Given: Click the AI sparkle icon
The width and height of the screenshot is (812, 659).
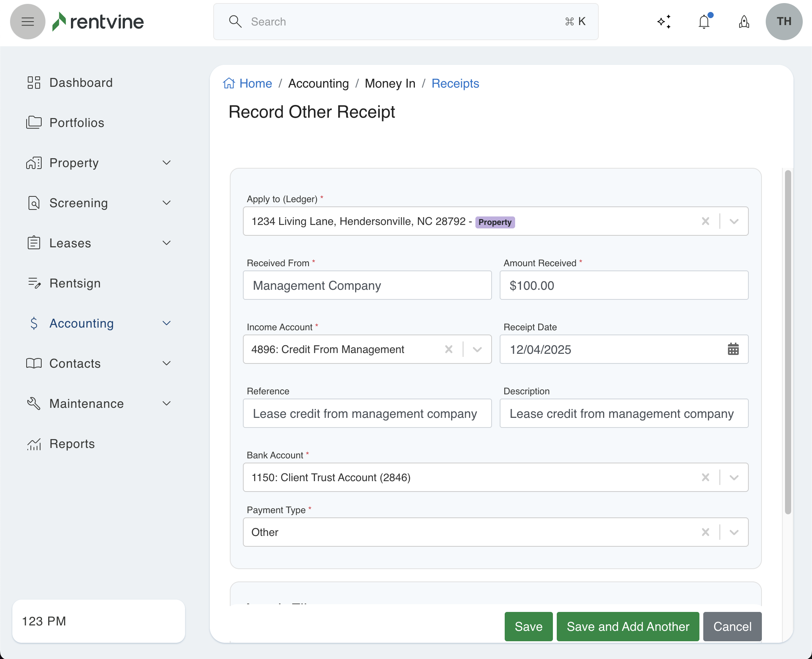Looking at the screenshot, I should (x=664, y=22).
